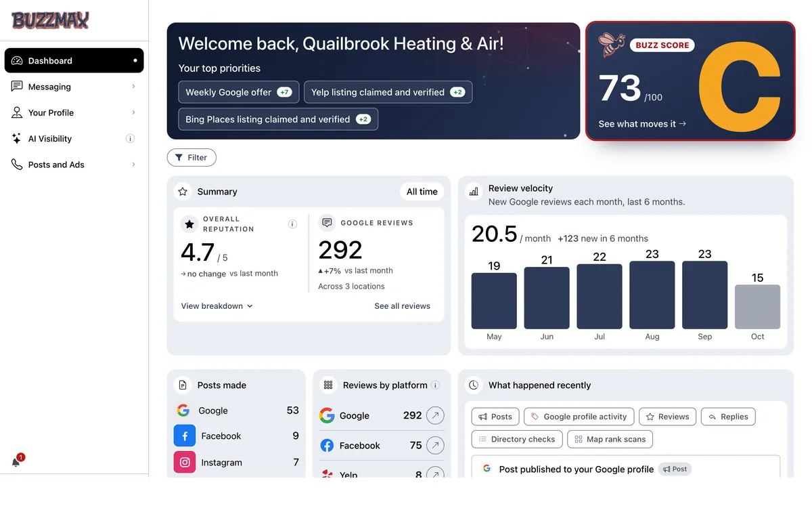Click the Messaging chat bubble icon
Viewport: 812px width, 508px height.
(x=17, y=87)
